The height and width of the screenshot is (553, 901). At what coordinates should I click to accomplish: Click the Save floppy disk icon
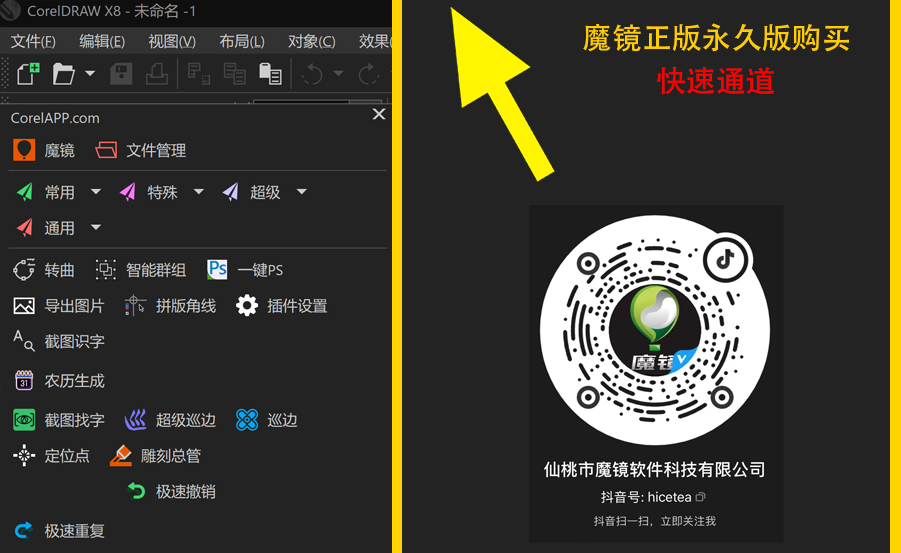coord(121,74)
